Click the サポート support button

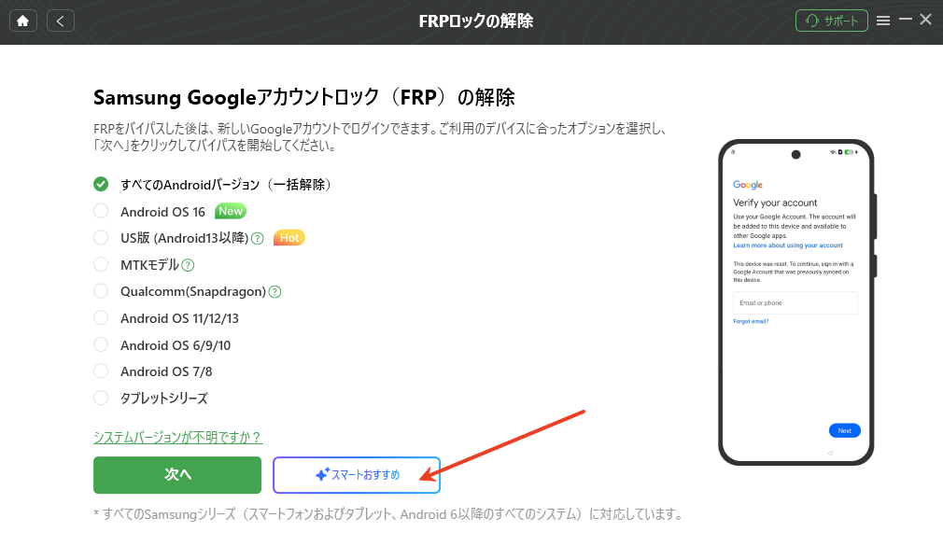coord(831,21)
